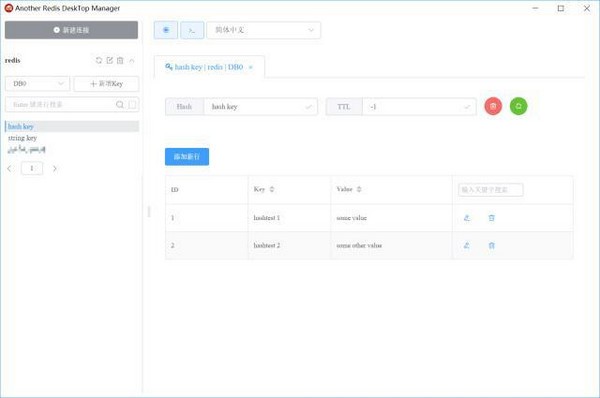
Task: Select 'hash key' in key list
Action: [x=72, y=126]
